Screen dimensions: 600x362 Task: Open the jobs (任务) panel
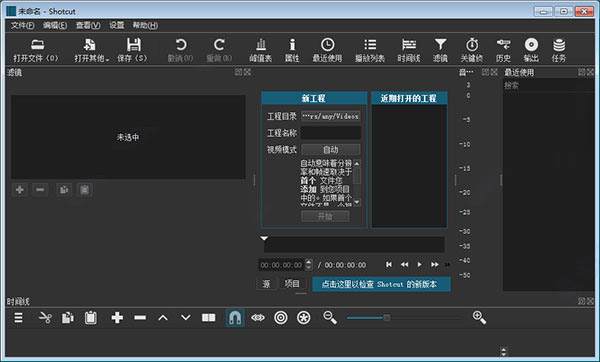pos(559,51)
